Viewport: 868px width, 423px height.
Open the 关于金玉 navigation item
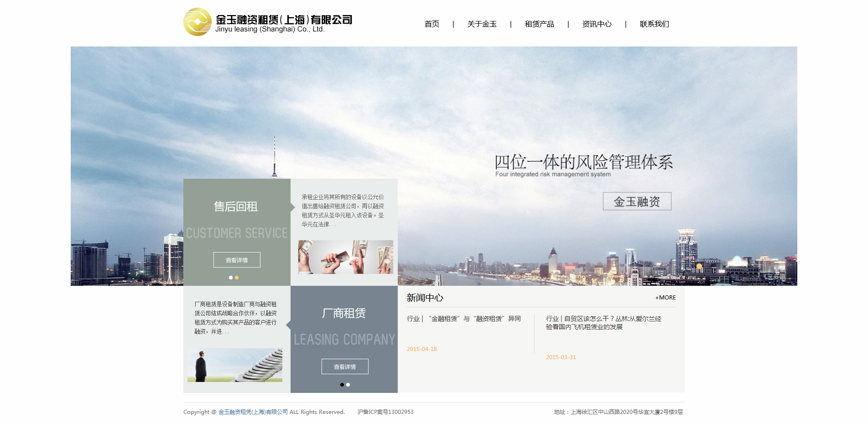[482, 24]
